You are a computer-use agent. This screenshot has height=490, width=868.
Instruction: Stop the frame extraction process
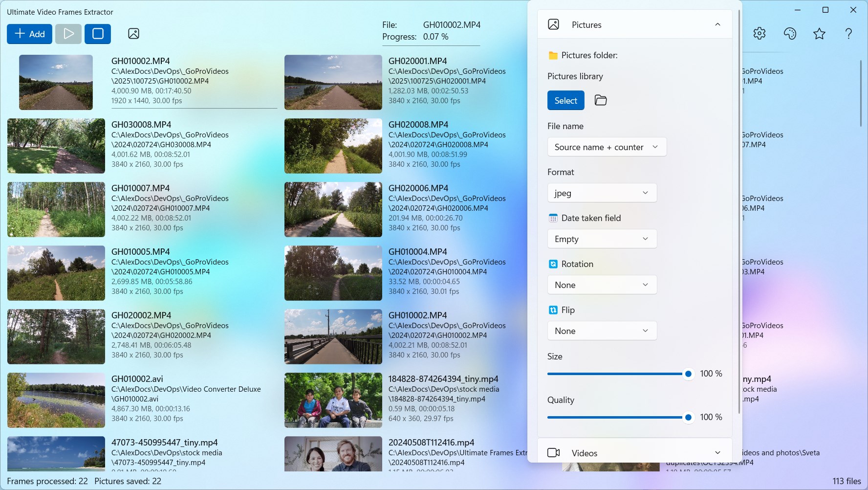(97, 34)
